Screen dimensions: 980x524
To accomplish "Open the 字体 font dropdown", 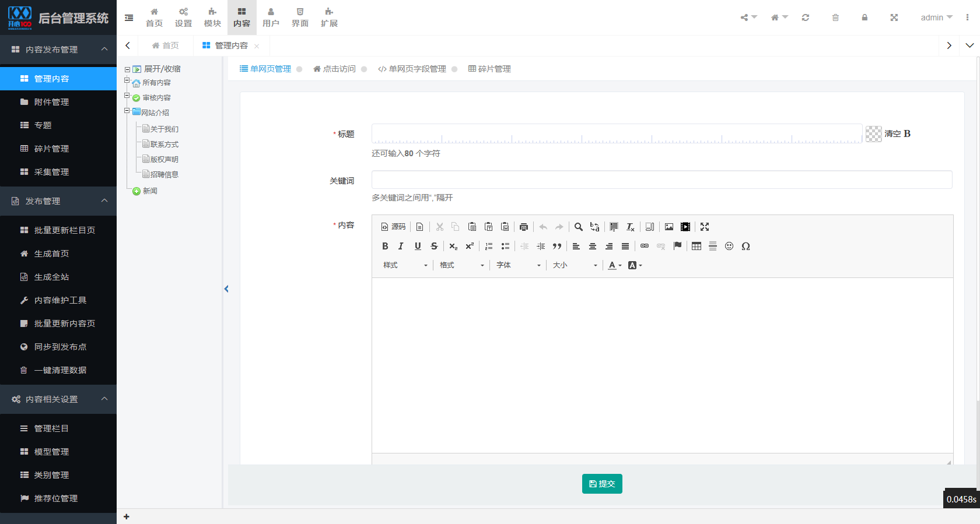I will pos(519,265).
